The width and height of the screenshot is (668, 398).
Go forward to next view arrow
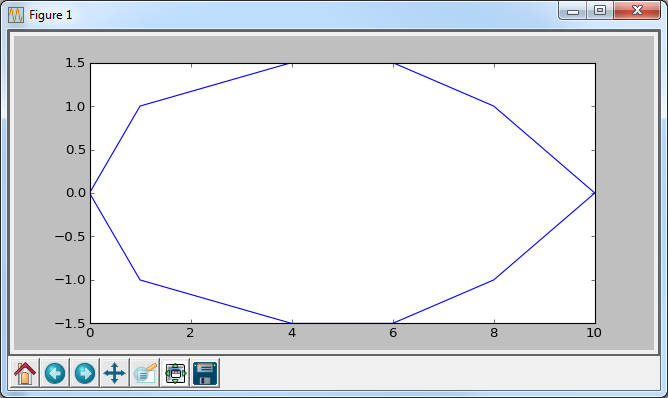click(x=85, y=373)
